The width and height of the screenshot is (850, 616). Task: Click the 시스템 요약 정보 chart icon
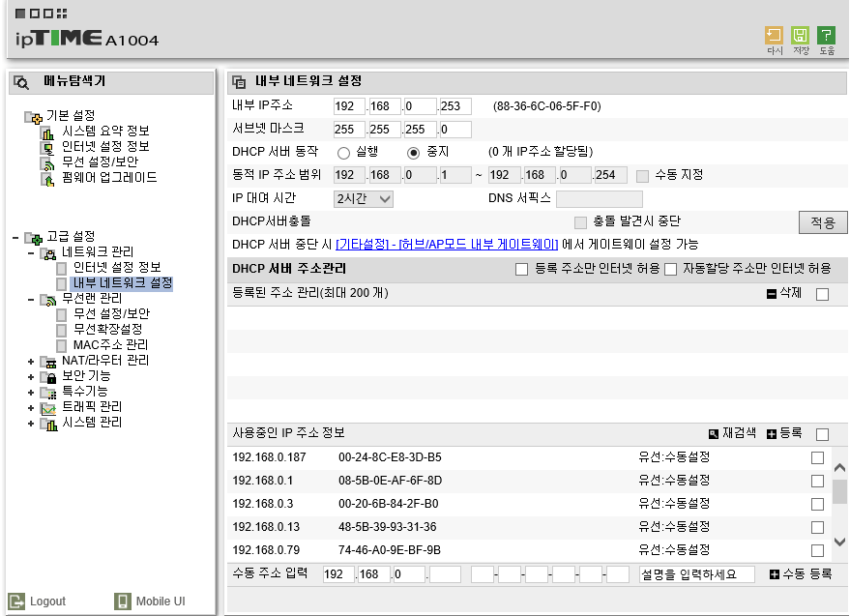tap(47, 132)
